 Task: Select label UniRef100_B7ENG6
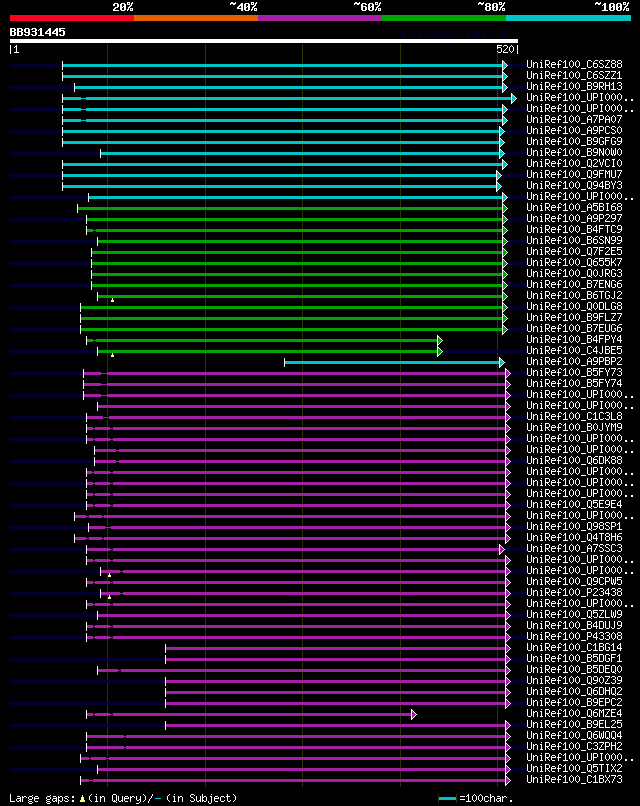(574, 285)
